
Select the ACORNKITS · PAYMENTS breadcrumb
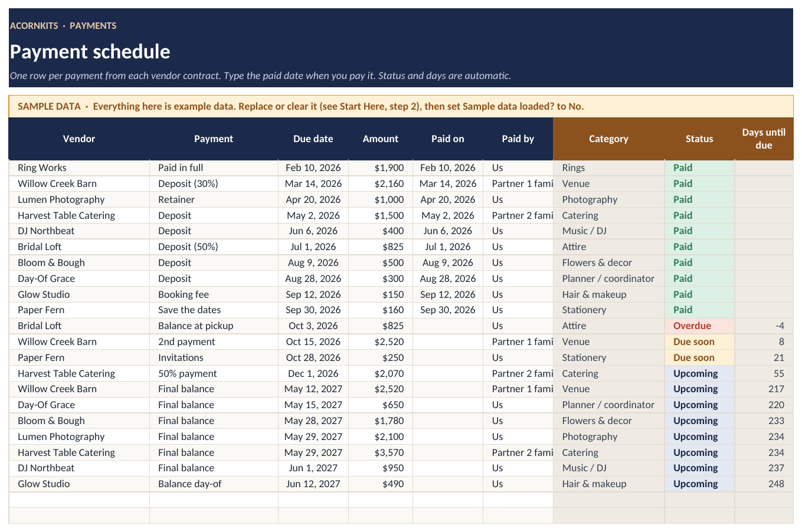tap(63, 25)
